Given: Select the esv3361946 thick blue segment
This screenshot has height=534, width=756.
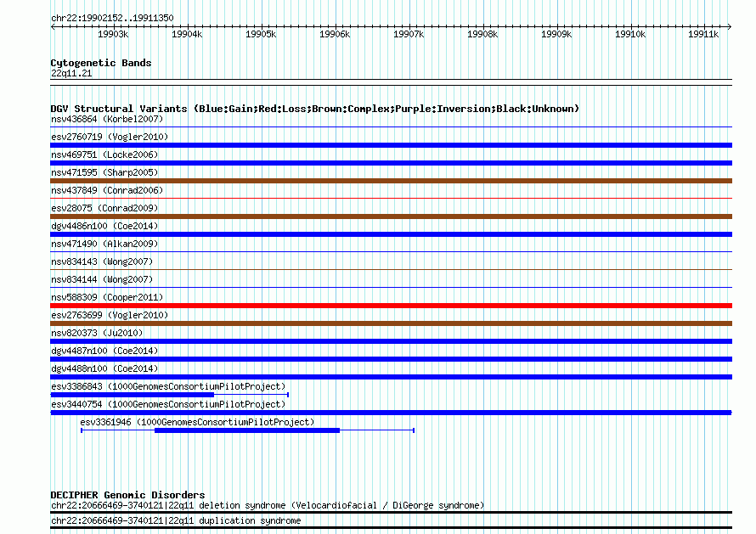Looking at the screenshot, I should coord(247,430).
